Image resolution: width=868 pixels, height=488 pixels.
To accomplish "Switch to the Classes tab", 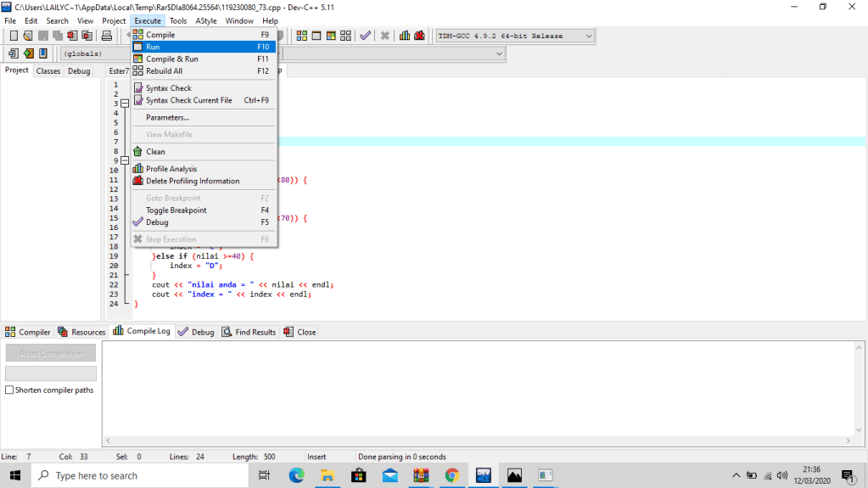I will (x=48, y=71).
